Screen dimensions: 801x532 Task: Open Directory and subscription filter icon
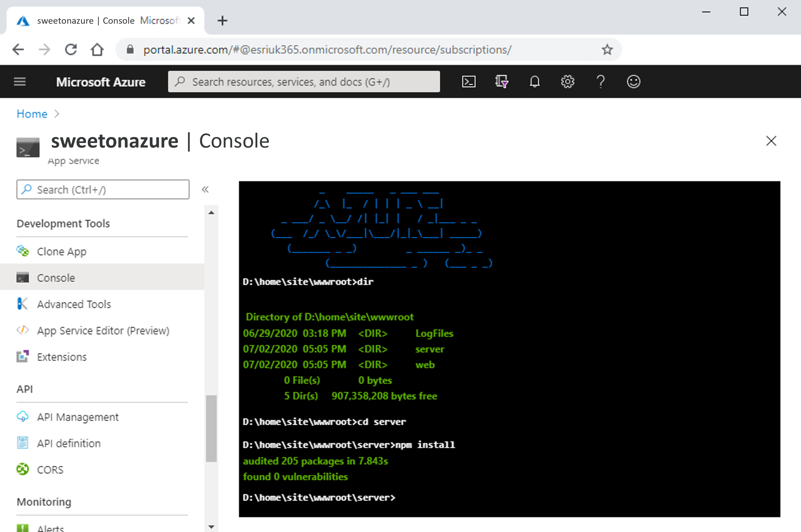coord(501,82)
